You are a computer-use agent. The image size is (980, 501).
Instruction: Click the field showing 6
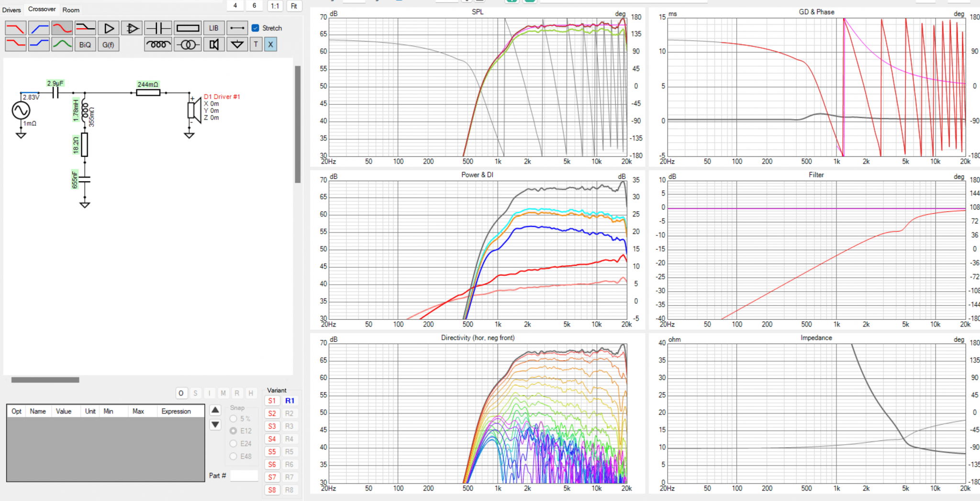[254, 5]
